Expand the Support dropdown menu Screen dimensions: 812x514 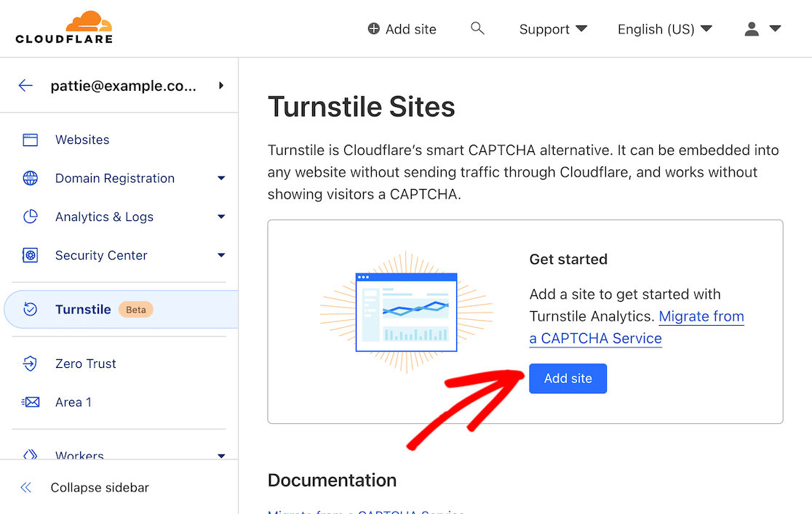point(553,29)
